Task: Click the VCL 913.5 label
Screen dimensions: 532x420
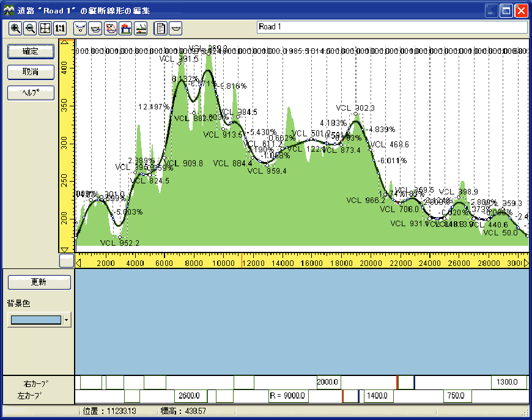Action: (223, 134)
